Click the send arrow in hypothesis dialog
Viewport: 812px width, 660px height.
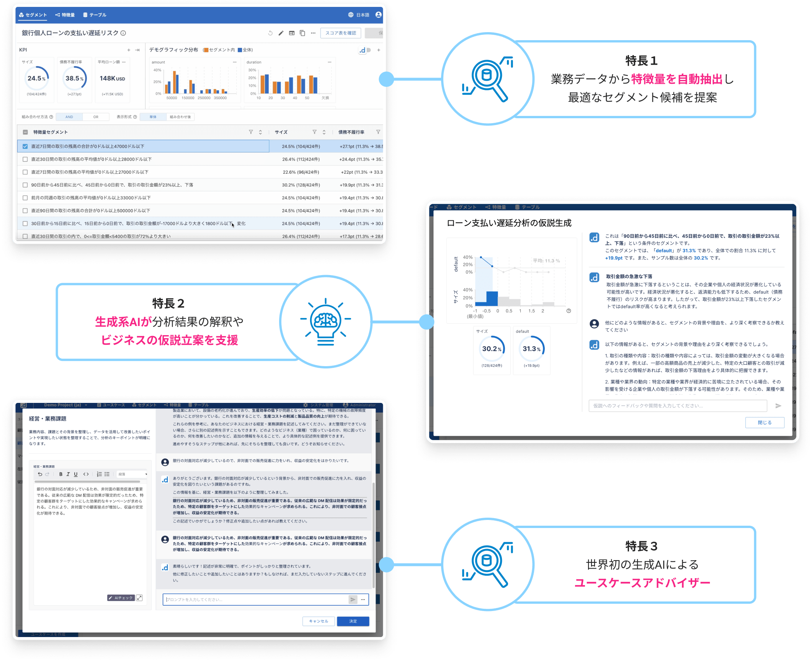(x=778, y=406)
